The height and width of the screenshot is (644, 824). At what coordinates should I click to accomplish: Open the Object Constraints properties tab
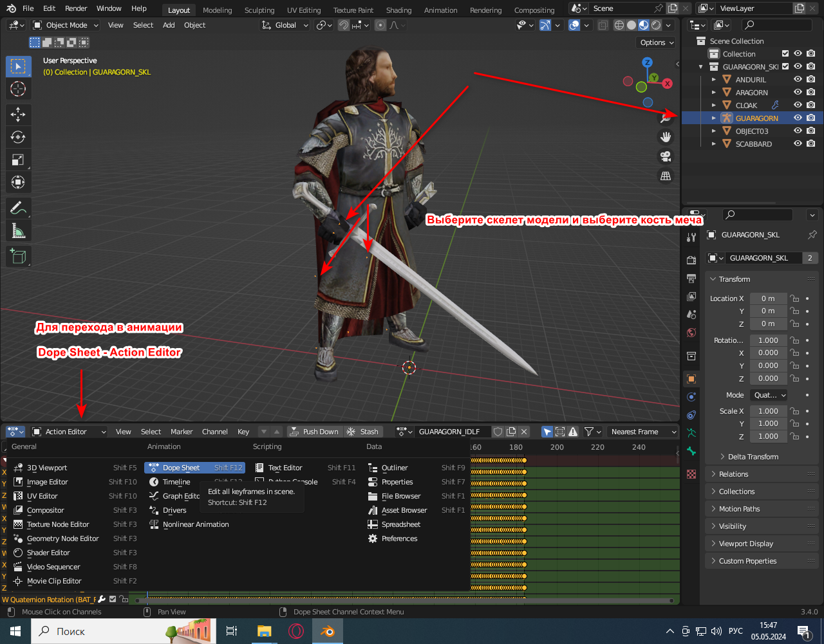(691, 415)
